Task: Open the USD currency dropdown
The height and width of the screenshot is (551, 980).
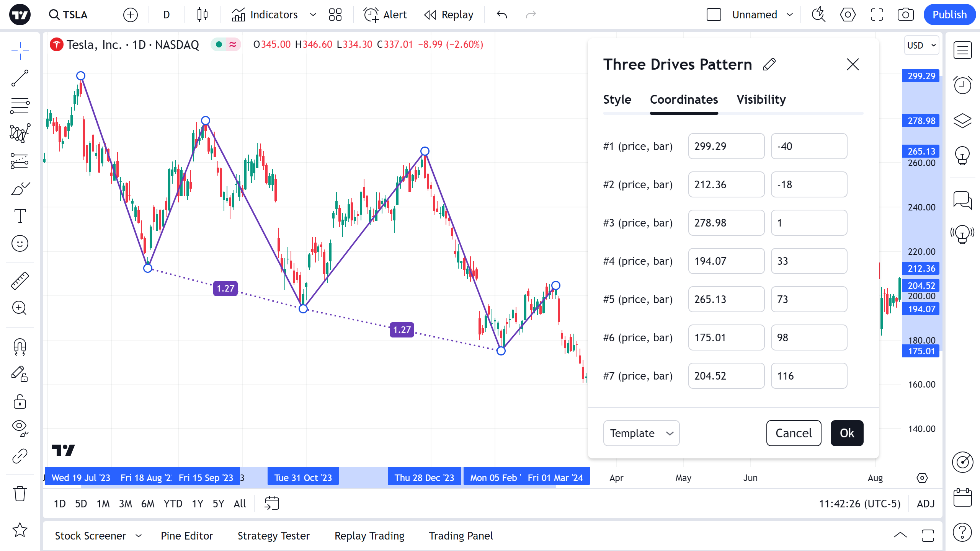Action: [921, 46]
